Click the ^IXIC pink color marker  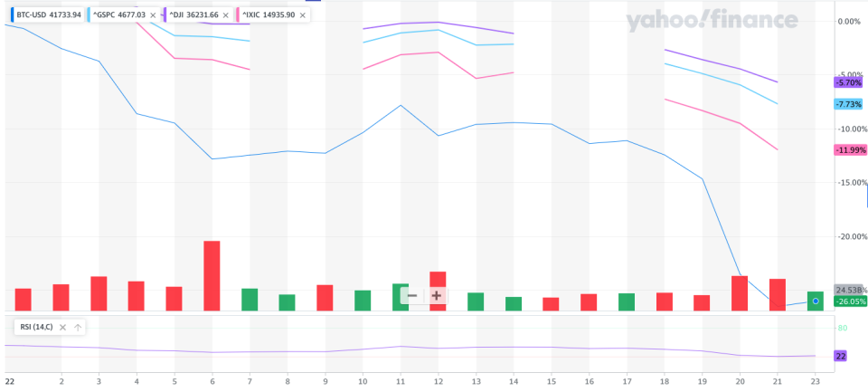[237, 15]
